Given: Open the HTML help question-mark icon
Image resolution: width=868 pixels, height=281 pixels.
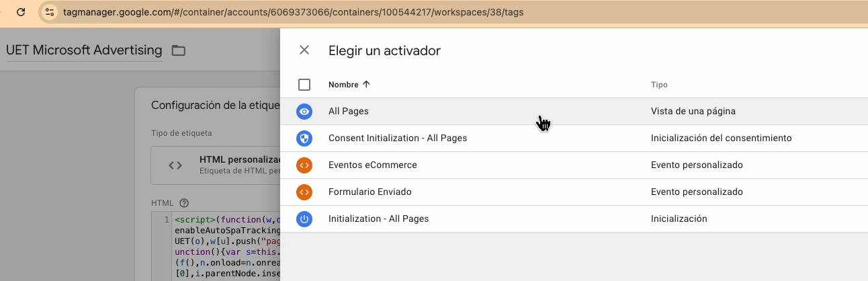Looking at the screenshot, I should [184, 203].
